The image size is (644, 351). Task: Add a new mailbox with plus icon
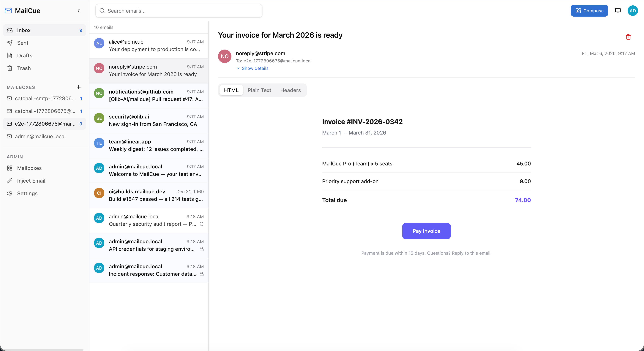coord(78,87)
